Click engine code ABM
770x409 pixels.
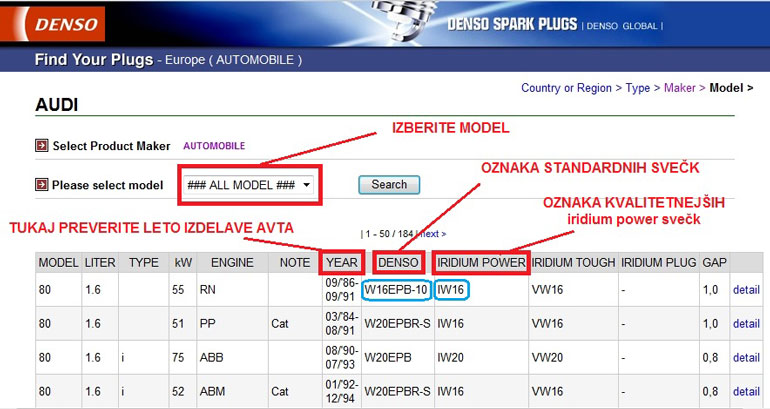[212, 391]
